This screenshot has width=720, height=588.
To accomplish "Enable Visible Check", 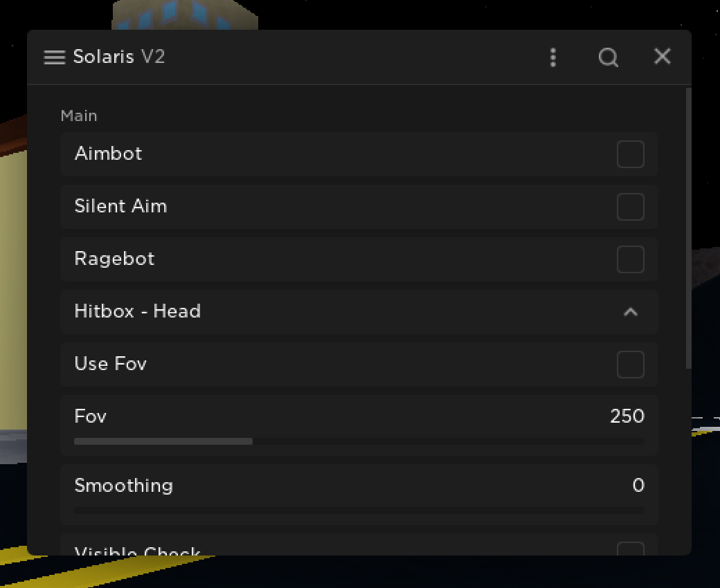I will pos(631,549).
